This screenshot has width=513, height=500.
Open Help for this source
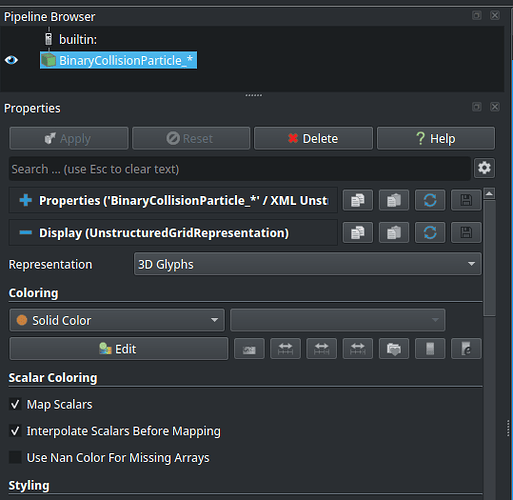coord(436,138)
